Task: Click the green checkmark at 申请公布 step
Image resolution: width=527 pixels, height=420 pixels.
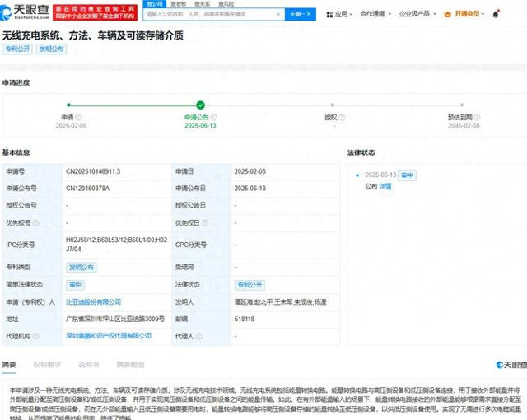Action: pyautogui.click(x=200, y=105)
